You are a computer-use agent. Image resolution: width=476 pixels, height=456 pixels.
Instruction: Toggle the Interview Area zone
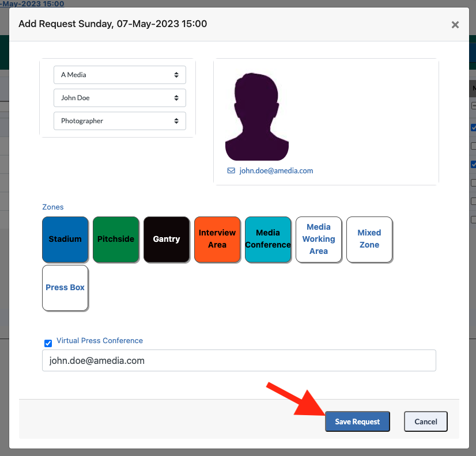217,240
